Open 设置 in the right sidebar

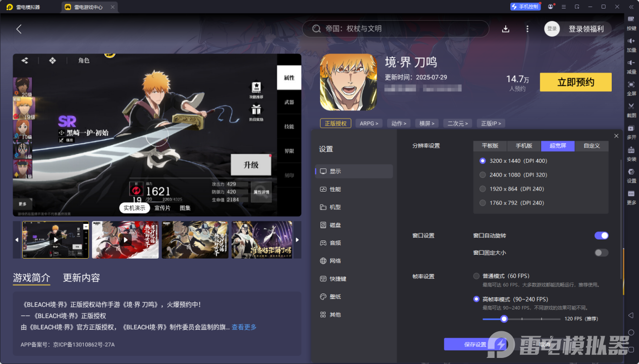click(631, 175)
